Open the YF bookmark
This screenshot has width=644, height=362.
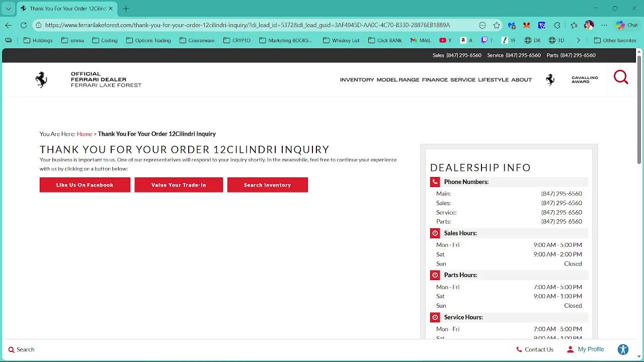click(509, 40)
